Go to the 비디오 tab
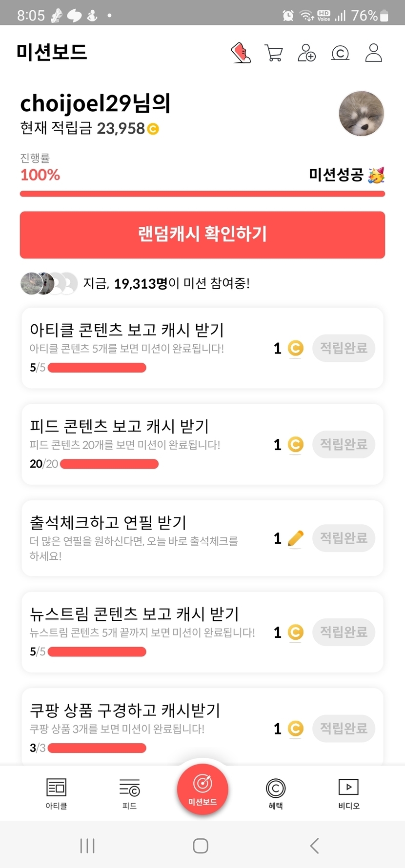 [349, 793]
